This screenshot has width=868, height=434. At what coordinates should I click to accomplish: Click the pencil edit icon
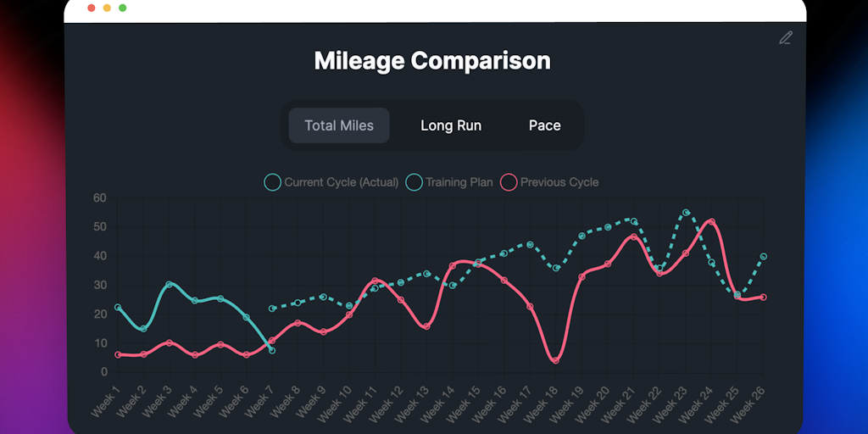pyautogui.click(x=786, y=37)
